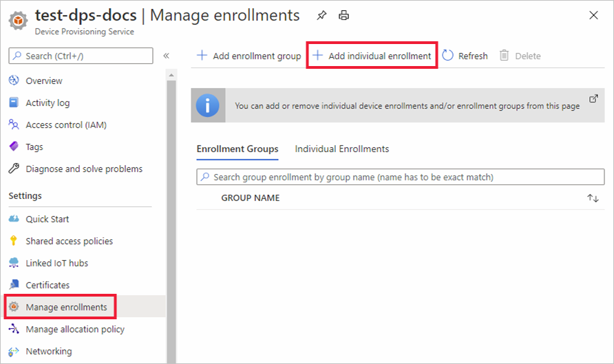The image size is (614, 364).
Task: Open the Certificates page
Action: (x=47, y=285)
